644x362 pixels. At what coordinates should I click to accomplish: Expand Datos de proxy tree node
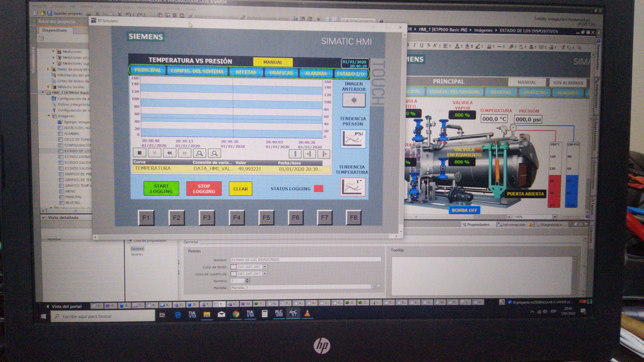(48, 69)
